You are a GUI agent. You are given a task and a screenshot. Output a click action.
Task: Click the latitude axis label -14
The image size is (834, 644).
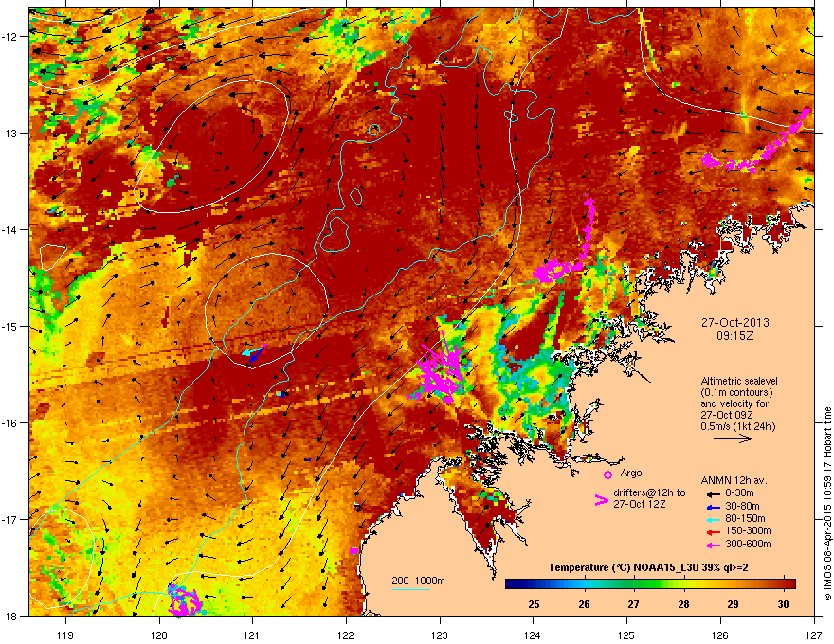[10, 229]
